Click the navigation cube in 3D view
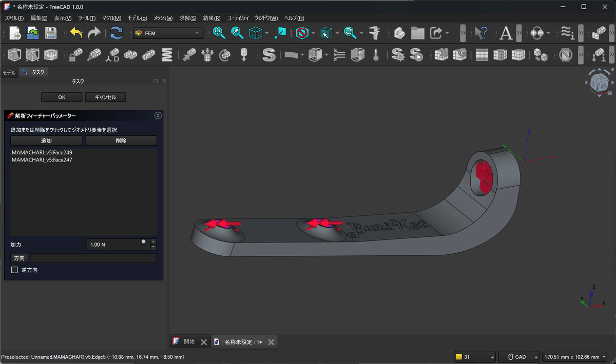 point(599,83)
